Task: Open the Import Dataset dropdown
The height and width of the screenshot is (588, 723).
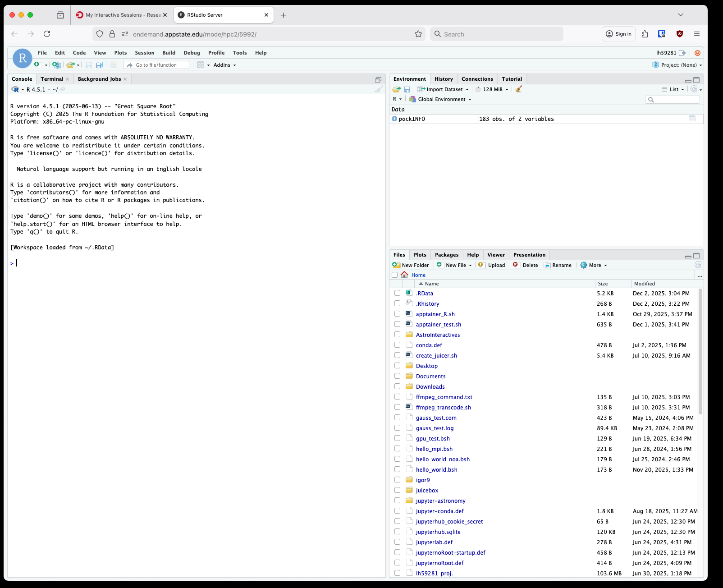Action: (x=444, y=89)
